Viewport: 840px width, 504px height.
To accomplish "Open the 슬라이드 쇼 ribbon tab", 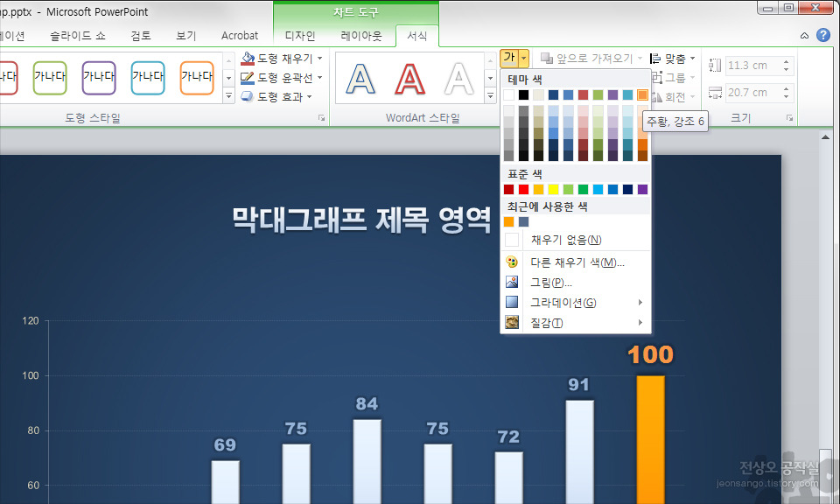I will coord(78,36).
